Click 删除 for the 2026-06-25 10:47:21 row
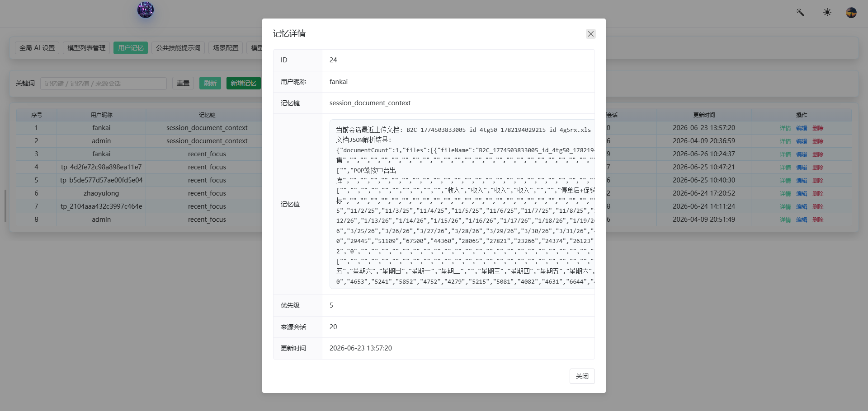This screenshot has width=868, height=411. pos(818,168)
